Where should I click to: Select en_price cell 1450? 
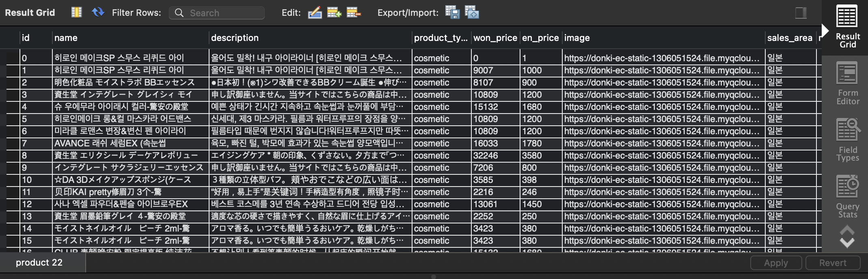541,204
